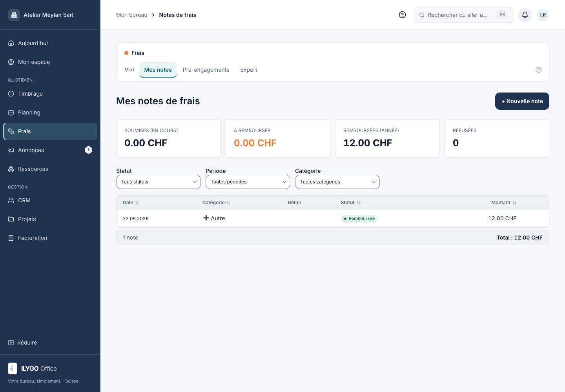This screenshot has width=565, height=392.
Task: Click the 12.00 CHF amount in the row
Action: pyautogui.click(x=502, y=218)
